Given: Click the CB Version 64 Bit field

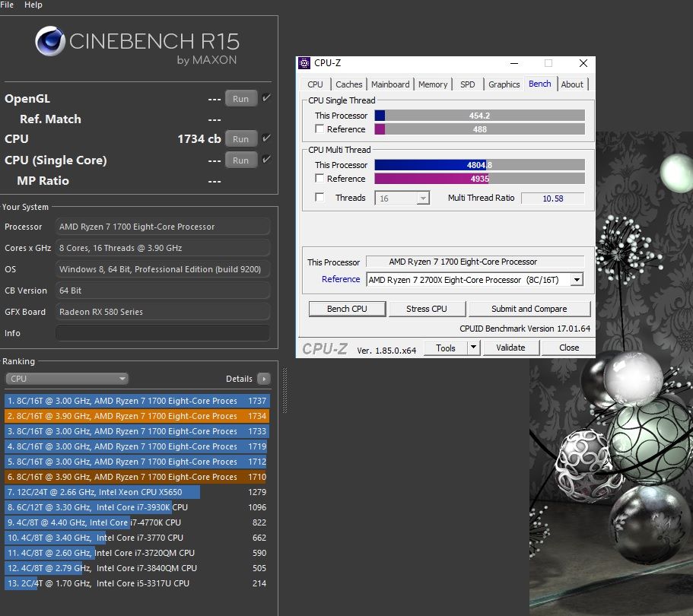Looking at the screenshot, I should (163, 291).
